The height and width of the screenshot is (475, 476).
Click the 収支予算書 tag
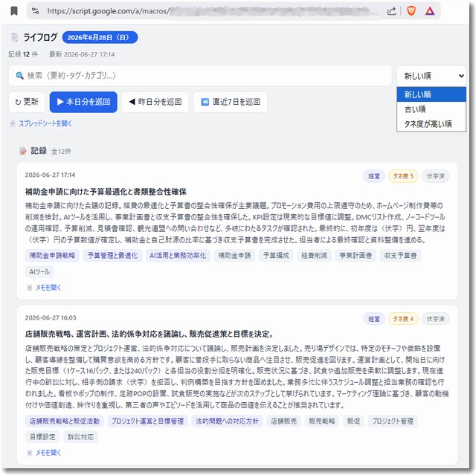(400, 256)
